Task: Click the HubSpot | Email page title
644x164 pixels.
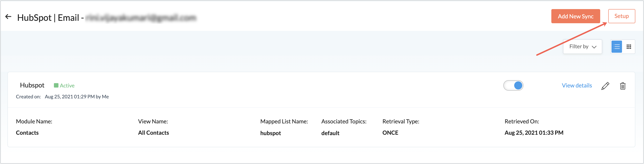Action: [48, 18]
